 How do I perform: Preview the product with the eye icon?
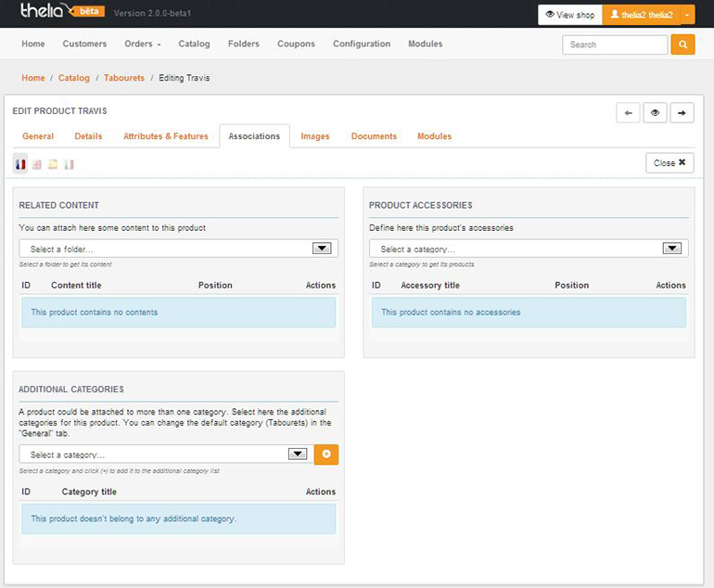pos(655,112)
